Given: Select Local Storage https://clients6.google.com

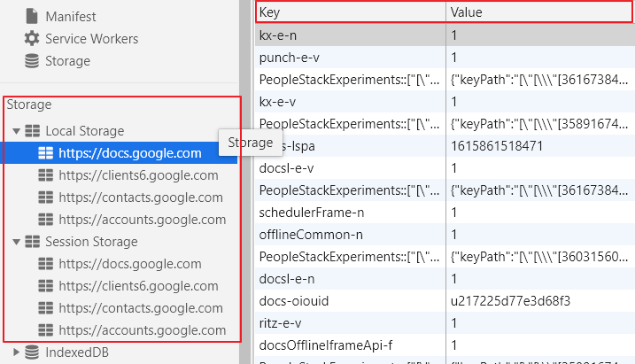Looking at the screenshot, I should (138, 175).
